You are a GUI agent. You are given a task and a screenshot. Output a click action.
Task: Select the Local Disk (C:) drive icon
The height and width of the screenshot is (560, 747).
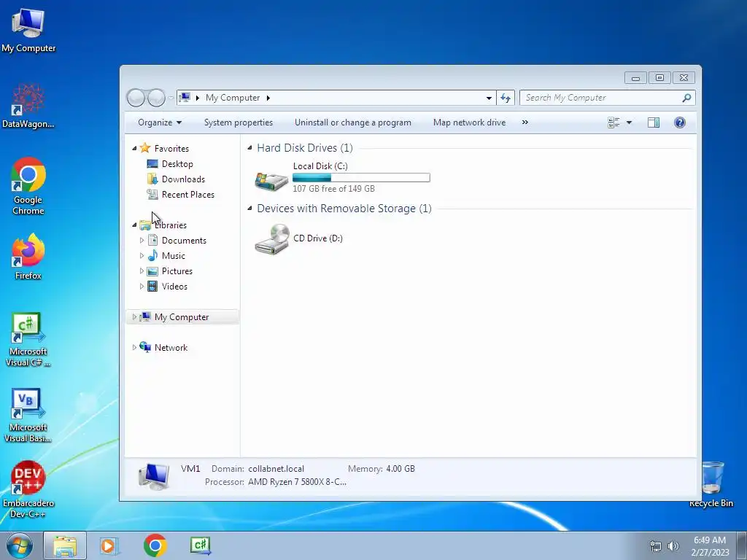point(271,181)
